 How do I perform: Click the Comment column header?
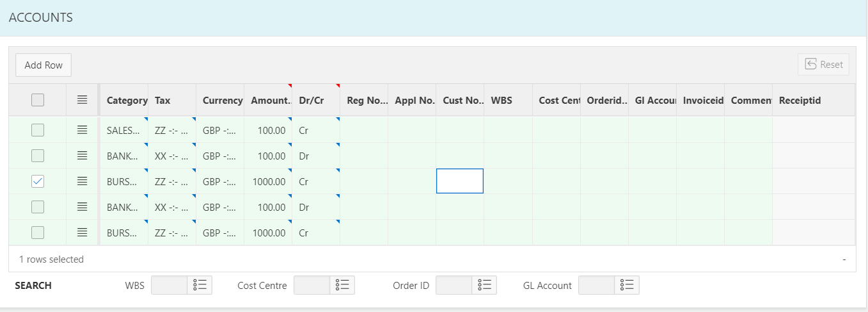tap(748, 100)
